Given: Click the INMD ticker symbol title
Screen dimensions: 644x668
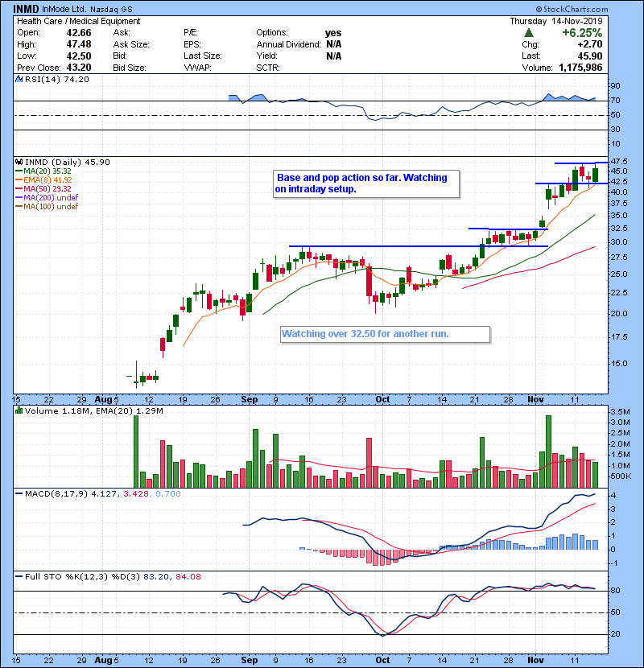Looking at the screenshot, I should (26, 9).
